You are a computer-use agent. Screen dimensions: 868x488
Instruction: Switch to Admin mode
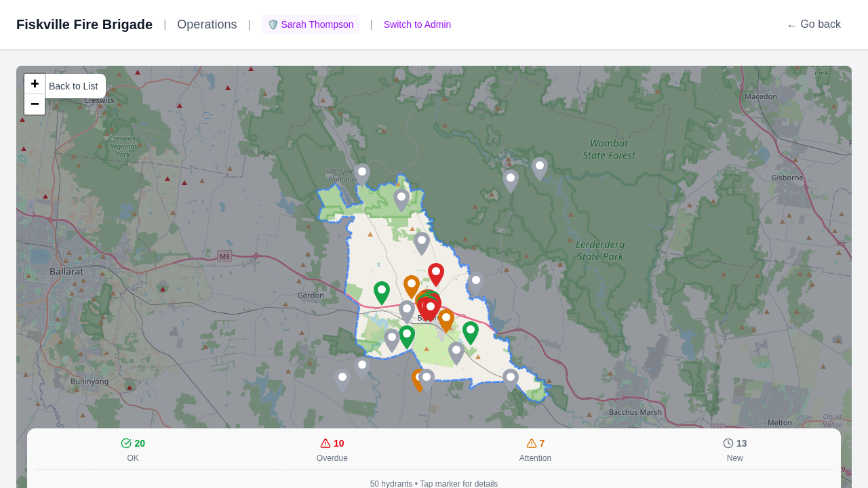[x=417, y=24]
